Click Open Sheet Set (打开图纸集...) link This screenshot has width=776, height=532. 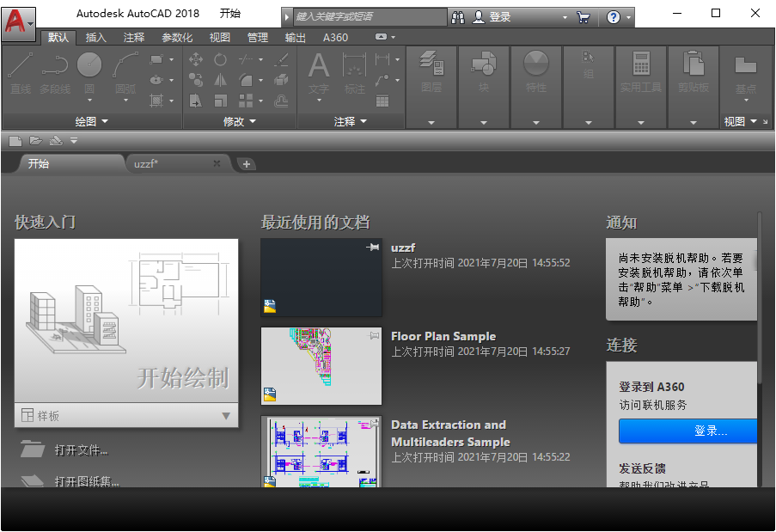[87, 481]
